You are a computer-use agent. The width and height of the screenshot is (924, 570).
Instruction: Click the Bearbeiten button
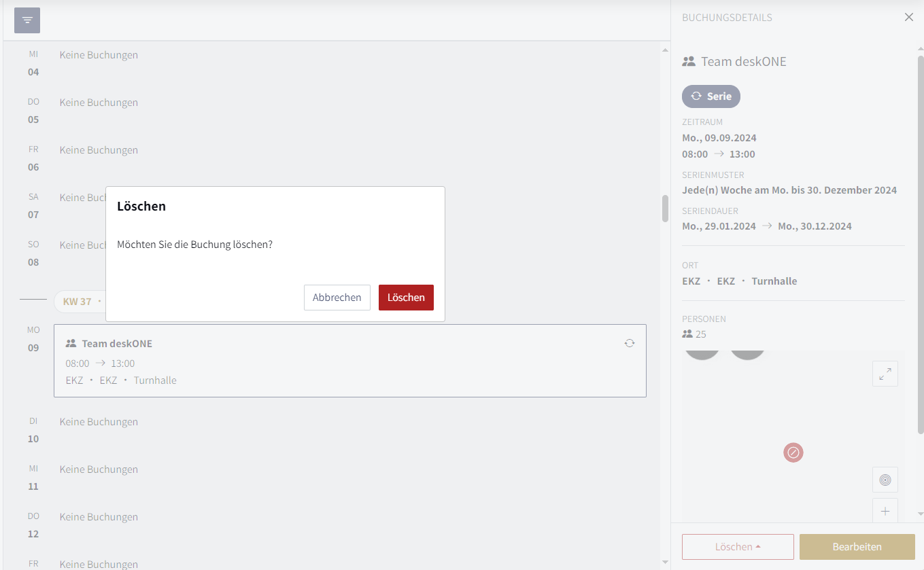click(857, 547)
